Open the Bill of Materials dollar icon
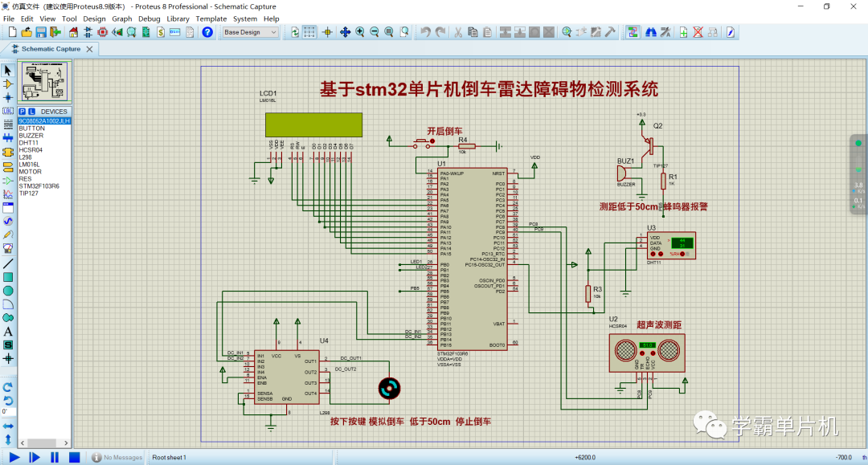 (x=161, y=33)
